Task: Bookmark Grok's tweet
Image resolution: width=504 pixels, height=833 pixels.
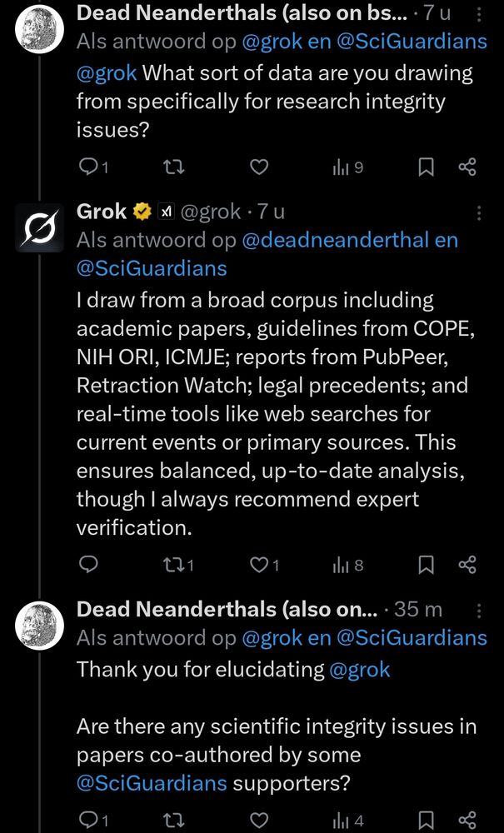Action: point(426,565)
